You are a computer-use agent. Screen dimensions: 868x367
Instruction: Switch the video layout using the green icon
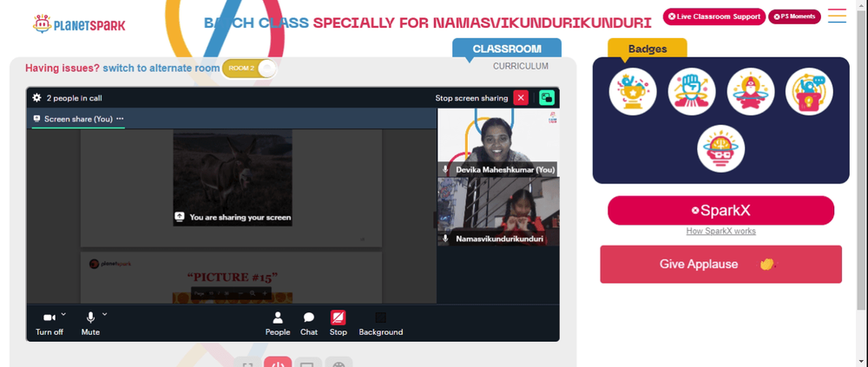547,98
